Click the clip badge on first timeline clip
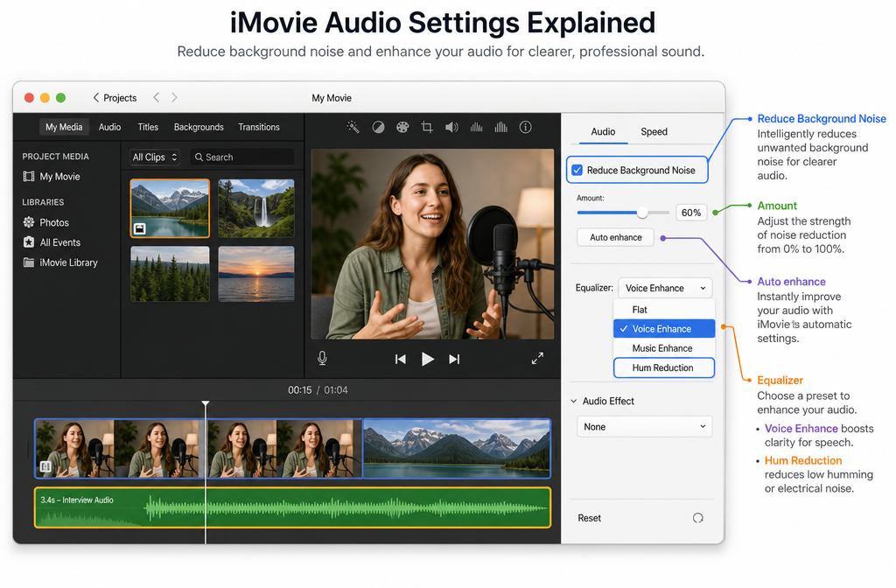 tap(45, 467)
